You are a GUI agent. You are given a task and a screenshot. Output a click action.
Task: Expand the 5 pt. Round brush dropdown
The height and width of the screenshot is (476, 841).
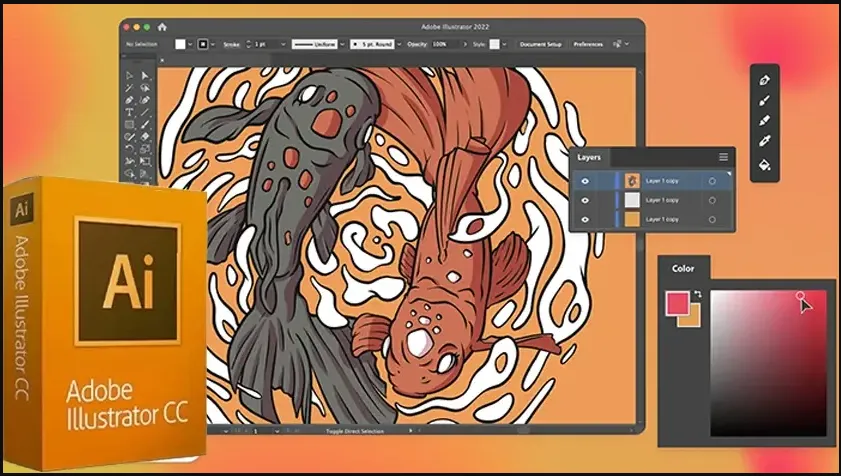point(399,45)
